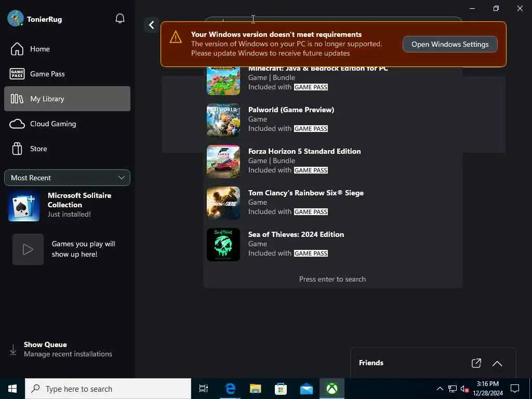Click the warning triangle icon
Image resolution: width=532 pixels, height=399 pixels.
[176, 37]
